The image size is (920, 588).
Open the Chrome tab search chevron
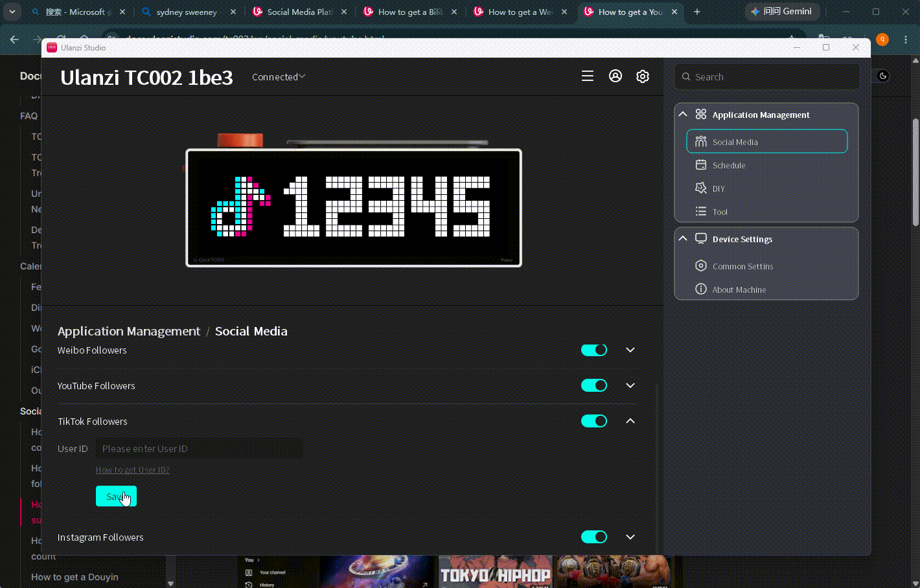[12, 12]
